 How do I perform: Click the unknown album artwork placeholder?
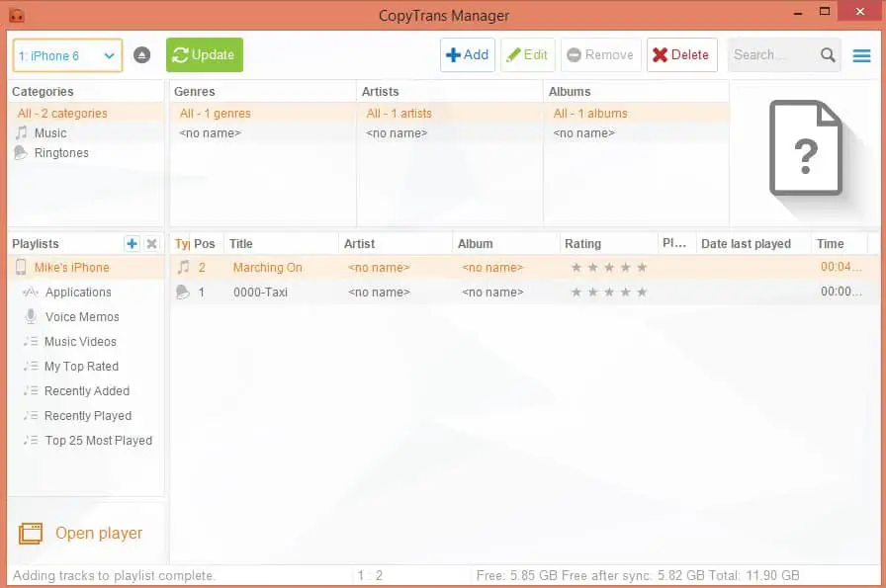(806, 148)
